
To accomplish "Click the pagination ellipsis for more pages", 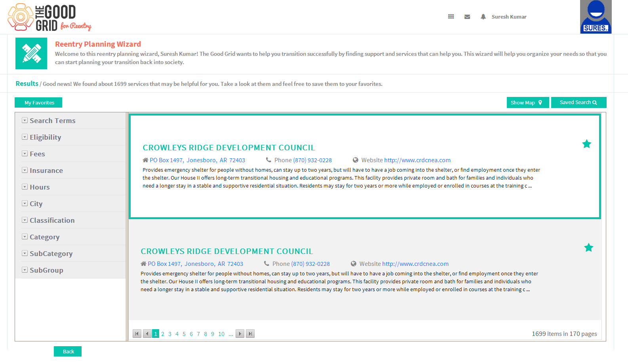I will [x=231, y=334].
